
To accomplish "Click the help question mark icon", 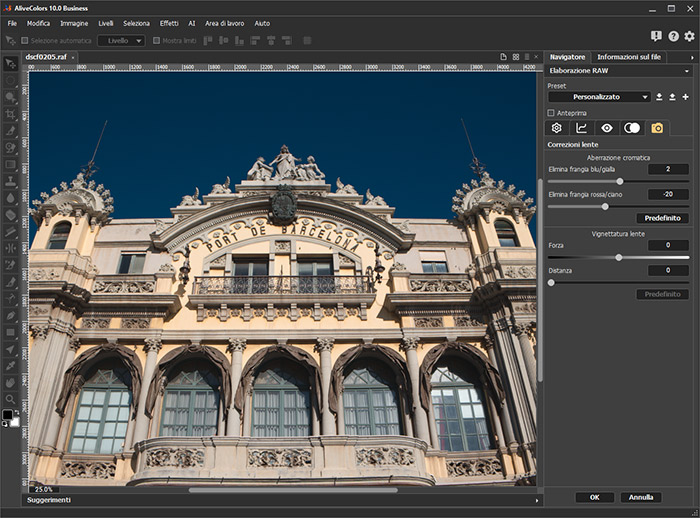I will pos(673,36).
